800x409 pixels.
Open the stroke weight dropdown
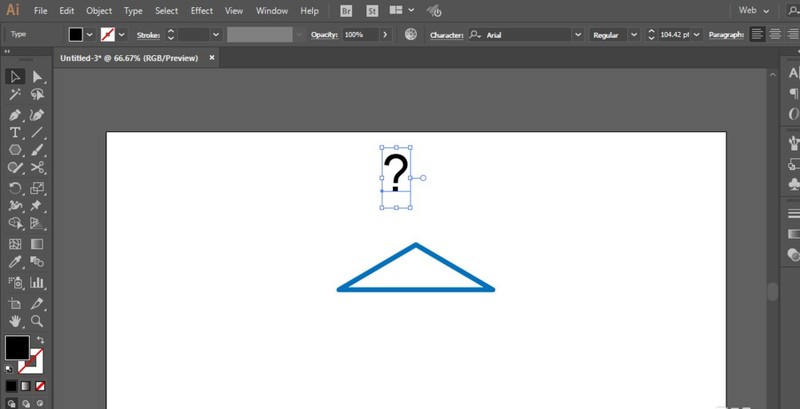(x=216, y=35)
